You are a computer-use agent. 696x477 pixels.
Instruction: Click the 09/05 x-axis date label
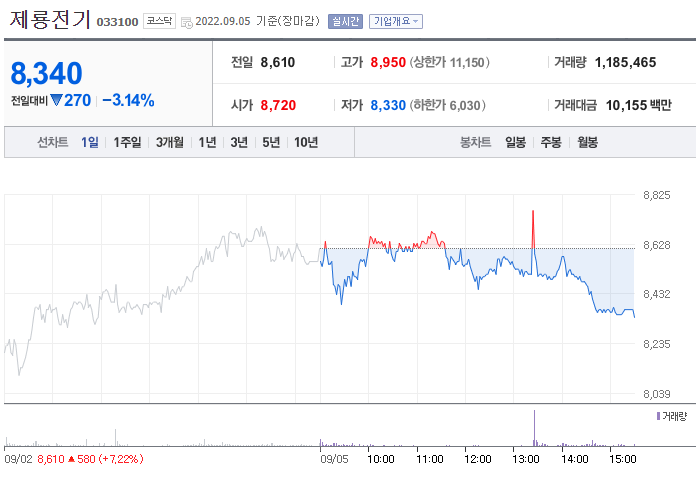tap(334, 459)
